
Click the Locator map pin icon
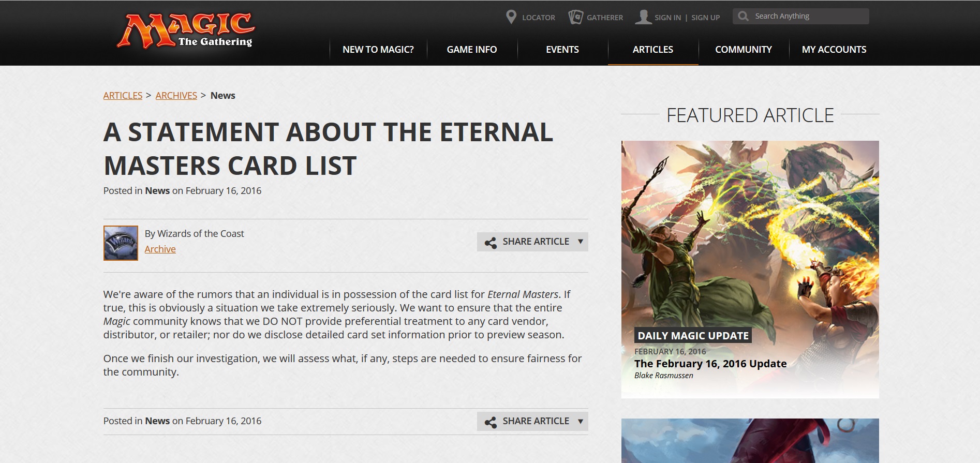point(511,17)
